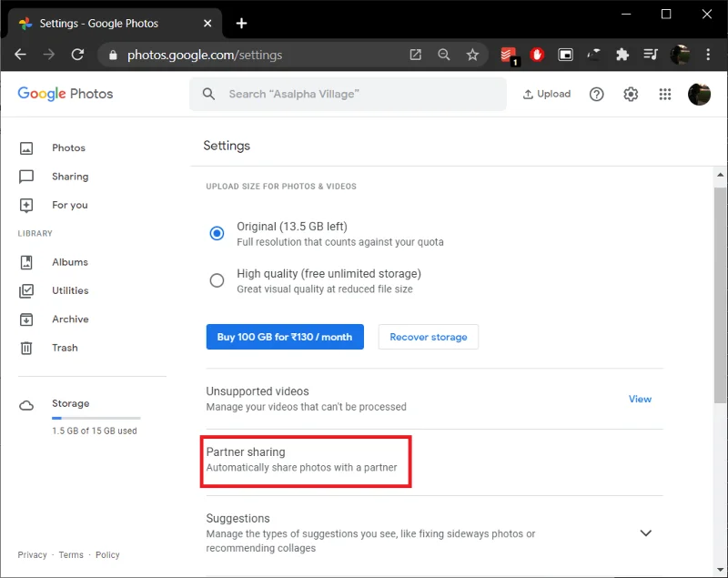
Task: Open the Chrome profile avatar in the toolbar
Action: point(680,55)
